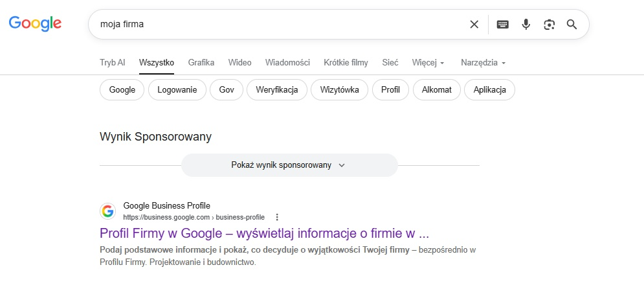The image size is (644, 287).
Task: Open Profil Firmy w Google result link
Action: (265, 233)
